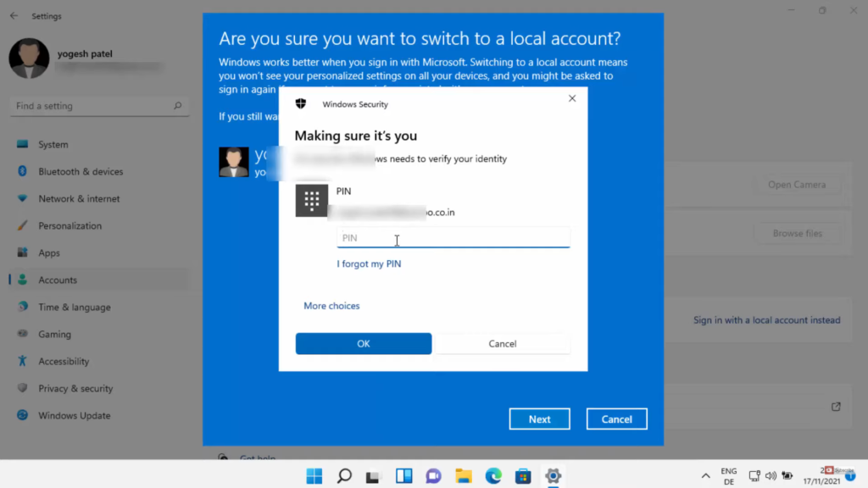The width and height of the screenshot is (868, 488).
Task: Click Sign in with a local account instead
Action: (766, 320)
